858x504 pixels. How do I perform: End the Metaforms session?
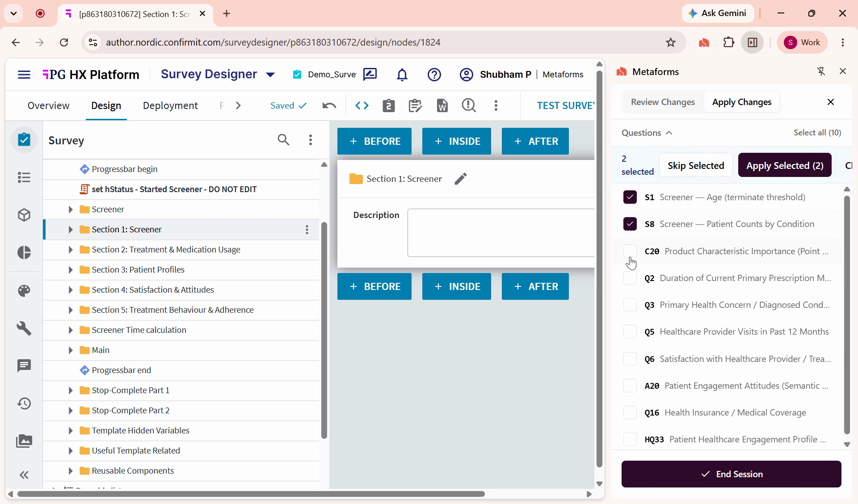point(731,474)
